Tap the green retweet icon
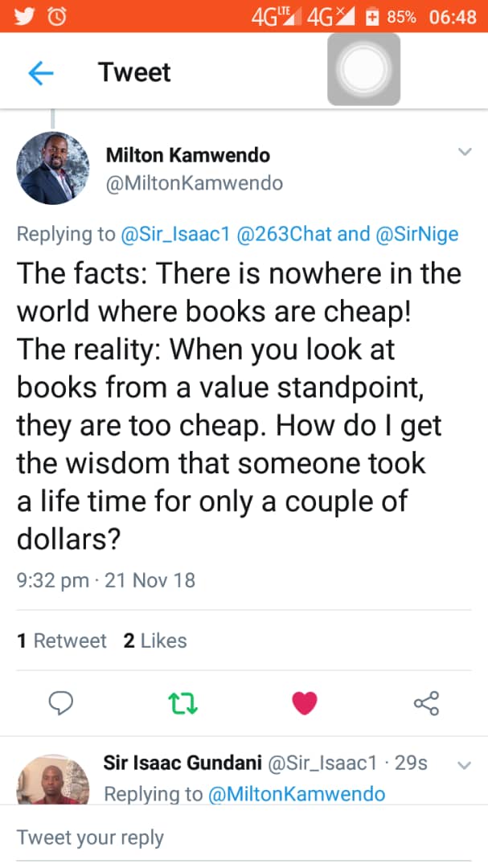488x868 pixels. (184, 705)
